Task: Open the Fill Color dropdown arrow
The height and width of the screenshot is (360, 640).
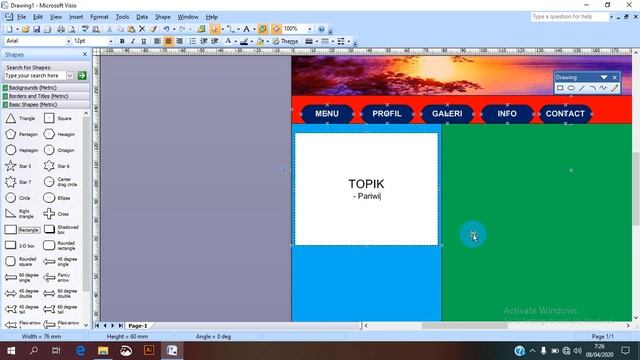Action: (x=267, y=41)
